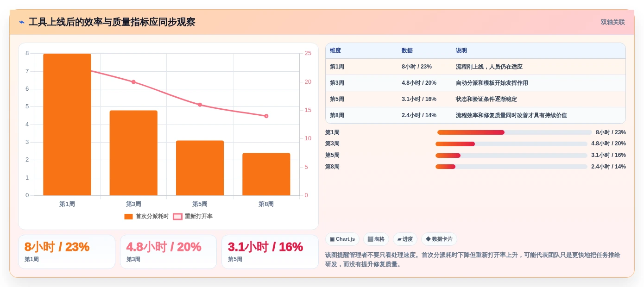Click the 第8周 progress bar

point(511,167)
